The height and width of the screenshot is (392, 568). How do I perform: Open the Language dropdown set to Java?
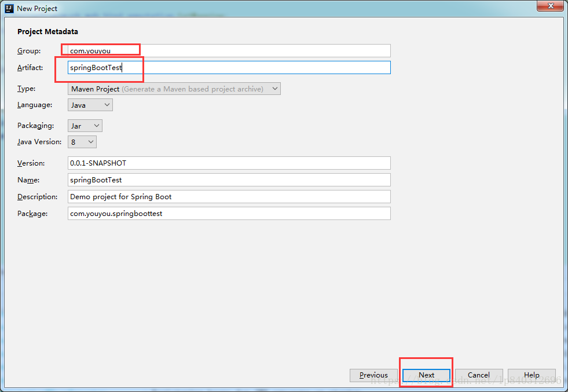pyautogui.click(x=90, y=105)
